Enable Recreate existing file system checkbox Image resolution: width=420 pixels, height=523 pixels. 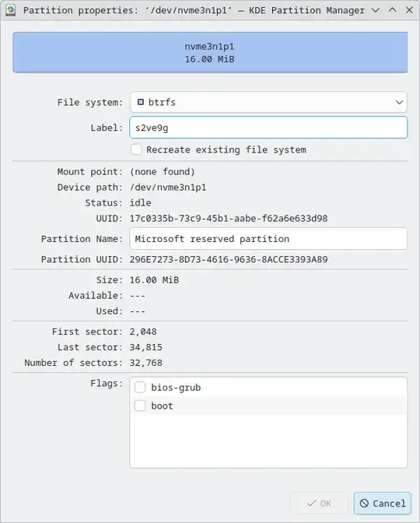(136, 149)
